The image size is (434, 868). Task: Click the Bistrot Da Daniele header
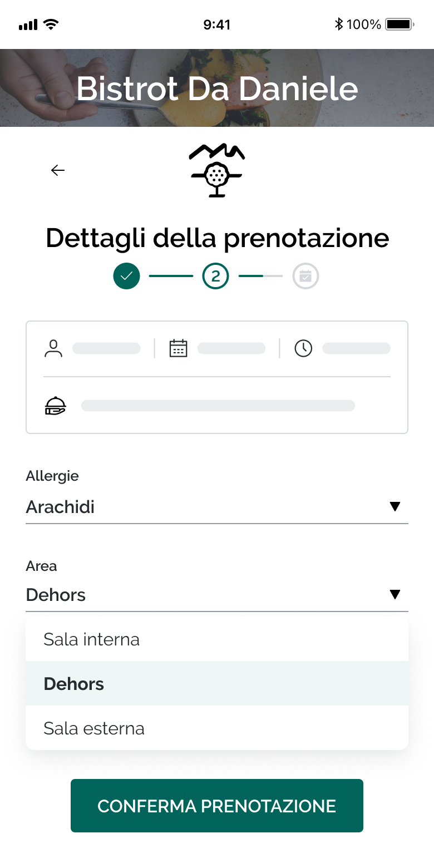(x=217, y=88)
